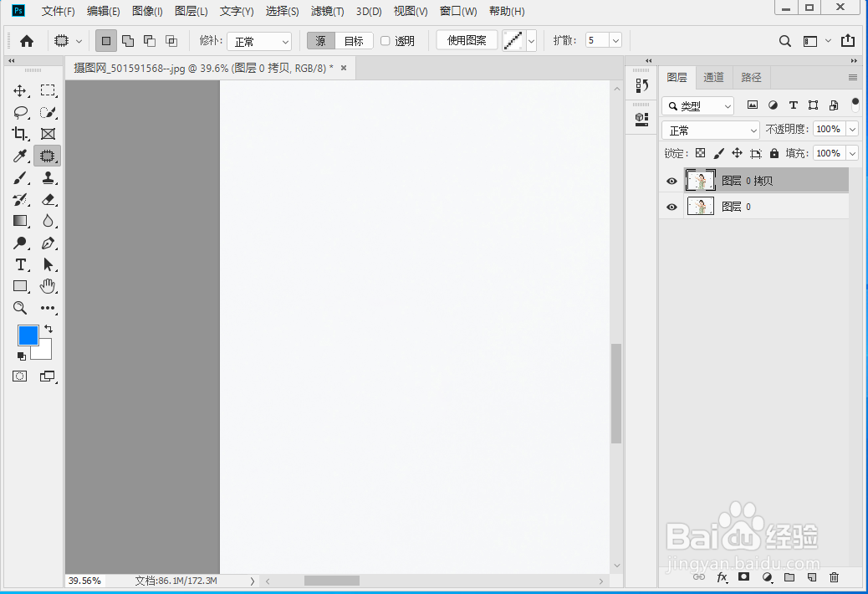The height and width of the screenshot is (594, 868).
Task: Select the Brush tool
Action: pyautogui.click(x=20, y=177)
